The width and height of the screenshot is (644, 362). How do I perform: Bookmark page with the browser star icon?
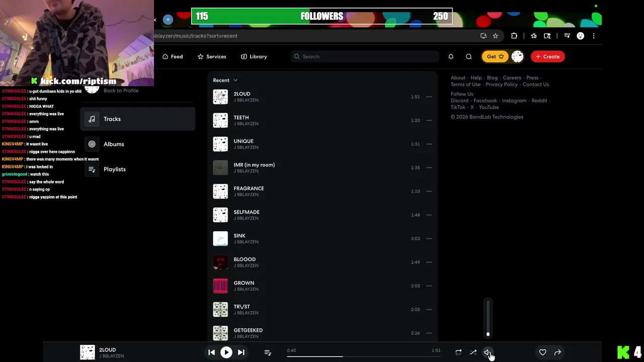pos(496,36)
